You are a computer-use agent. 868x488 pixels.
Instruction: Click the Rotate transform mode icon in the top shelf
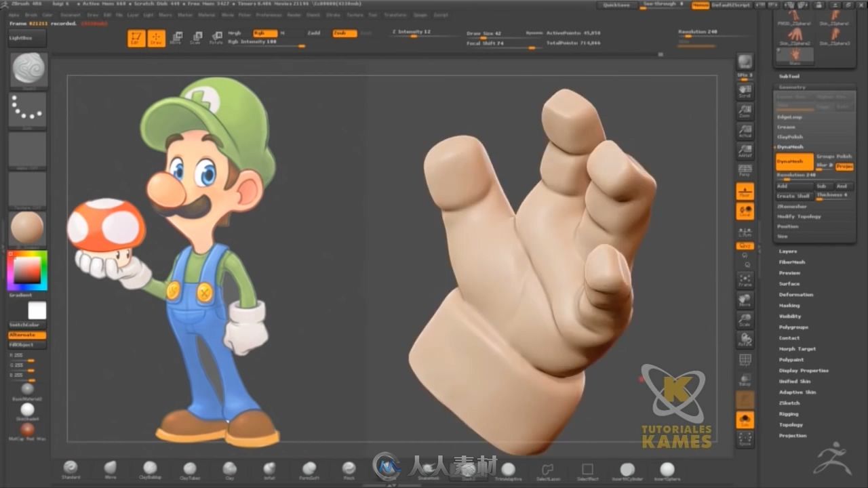point(216,38)
